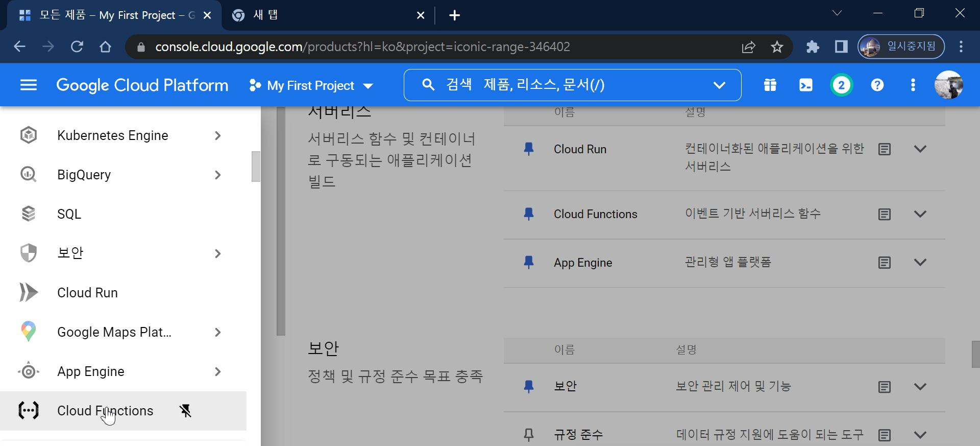
Task: Open the 규정 준수 product link
Action: pyautogui.click(x=578, y=435)
